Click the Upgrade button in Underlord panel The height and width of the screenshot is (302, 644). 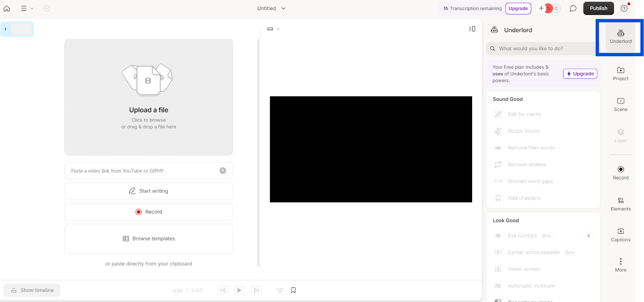(x=580, y=74)
